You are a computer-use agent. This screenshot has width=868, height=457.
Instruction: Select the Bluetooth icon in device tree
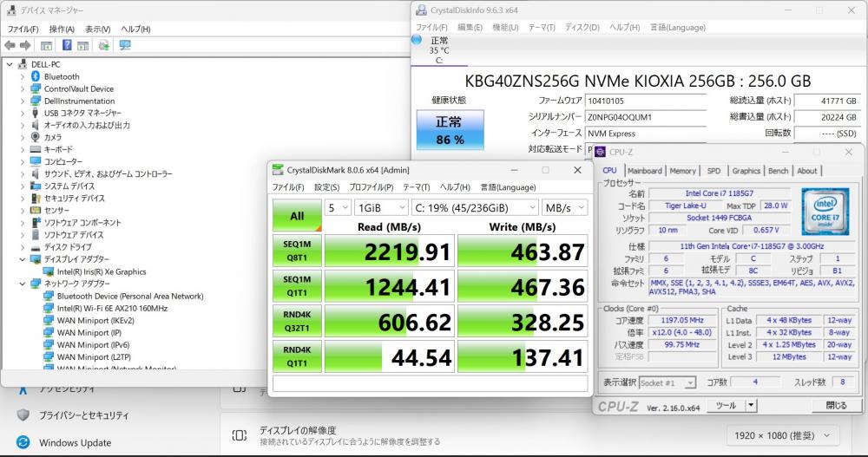36,76
